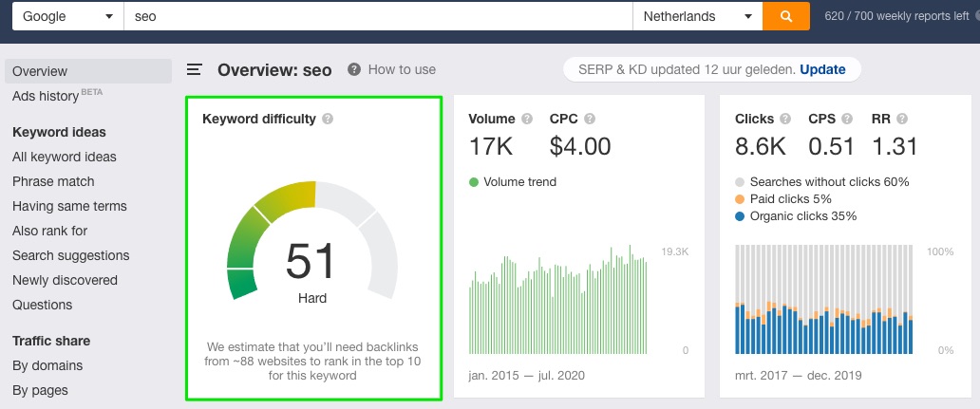Open Questions report
The width and height of the screenshot is (980, 409).
[42, 305]
